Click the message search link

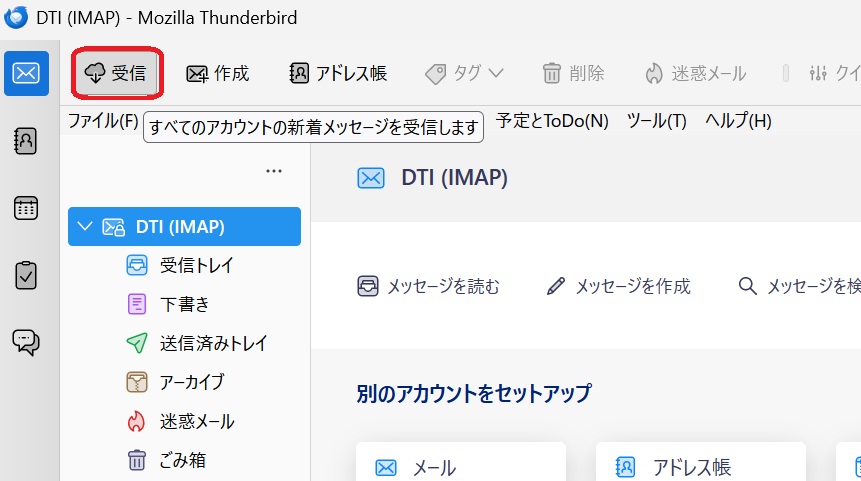pyautogui.click(x=799, y=286)
